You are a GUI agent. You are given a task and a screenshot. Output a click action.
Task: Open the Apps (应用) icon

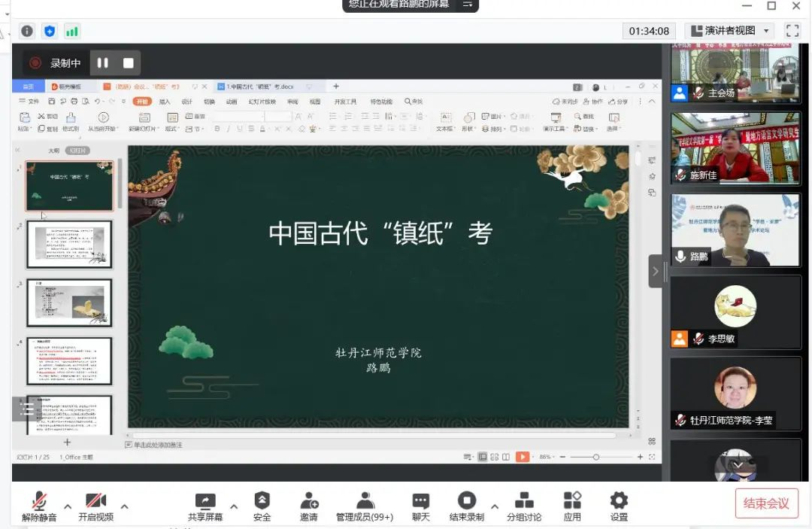click(572, 506)
